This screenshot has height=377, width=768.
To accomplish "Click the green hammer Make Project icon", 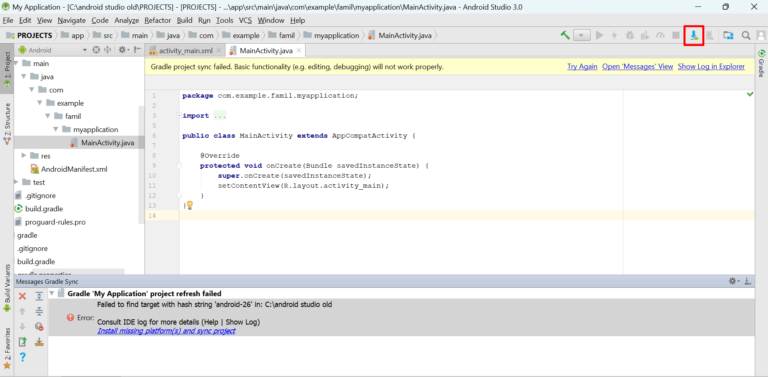I will (x=565, y=35).
